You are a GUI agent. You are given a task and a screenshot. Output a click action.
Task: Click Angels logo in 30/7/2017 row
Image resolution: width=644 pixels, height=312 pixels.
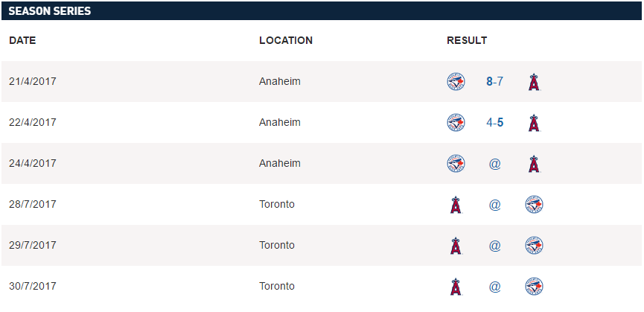[456, 287]
